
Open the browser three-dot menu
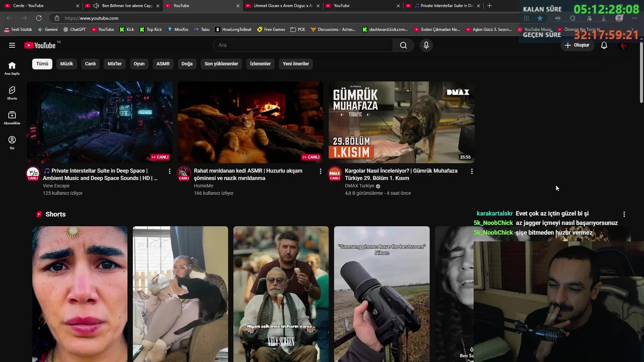point(634,18)
